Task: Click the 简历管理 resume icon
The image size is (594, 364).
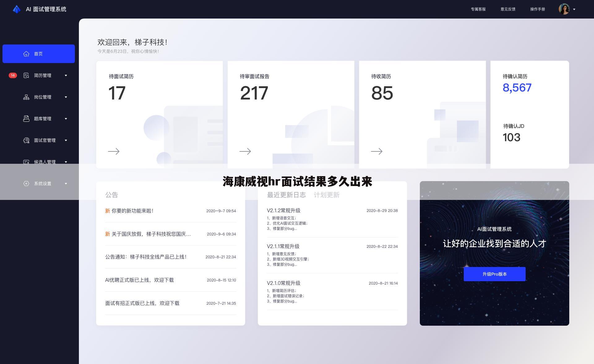Action: click(26, 75)
